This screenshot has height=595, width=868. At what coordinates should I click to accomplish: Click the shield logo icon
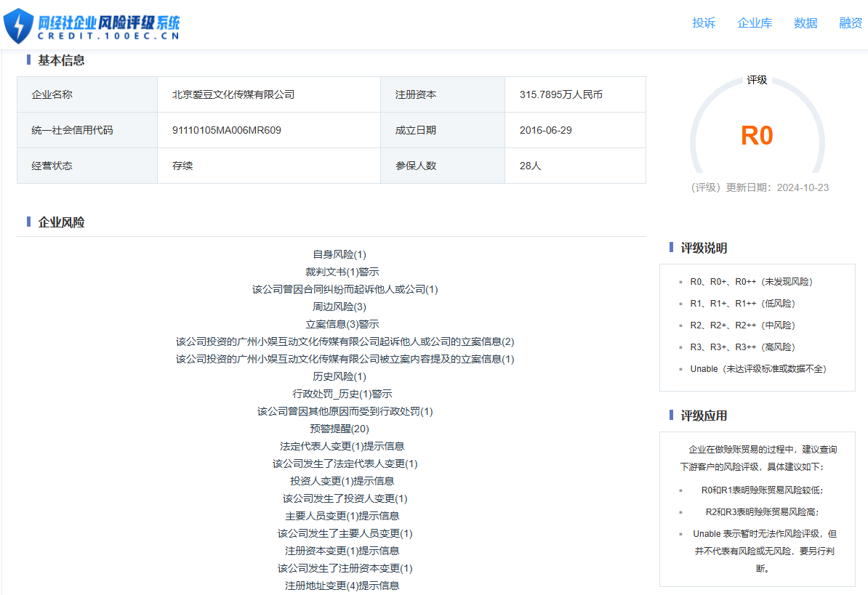click(18, 25)
